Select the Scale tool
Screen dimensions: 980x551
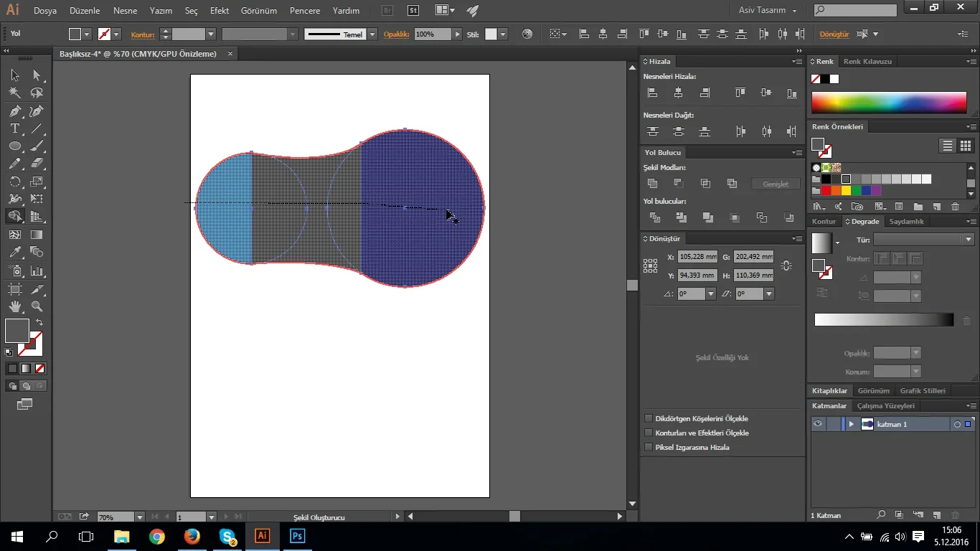click(x=37, y=182)
